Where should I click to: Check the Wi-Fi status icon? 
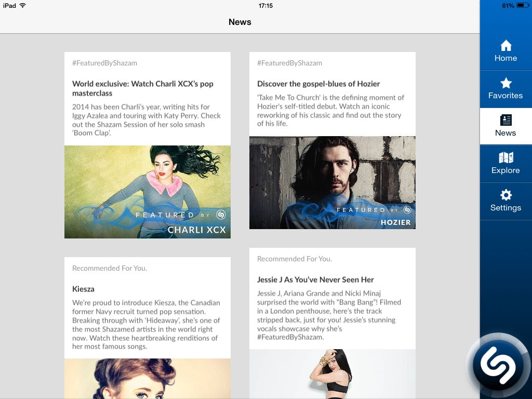point(23,5)
